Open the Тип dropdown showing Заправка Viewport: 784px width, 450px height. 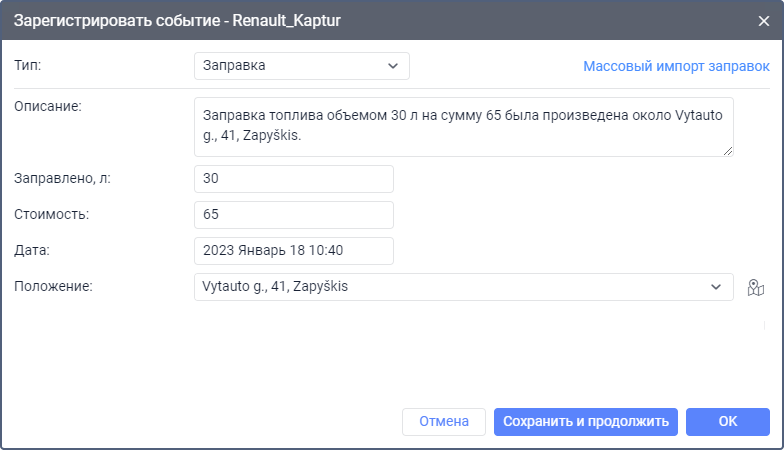click(301, 66)
